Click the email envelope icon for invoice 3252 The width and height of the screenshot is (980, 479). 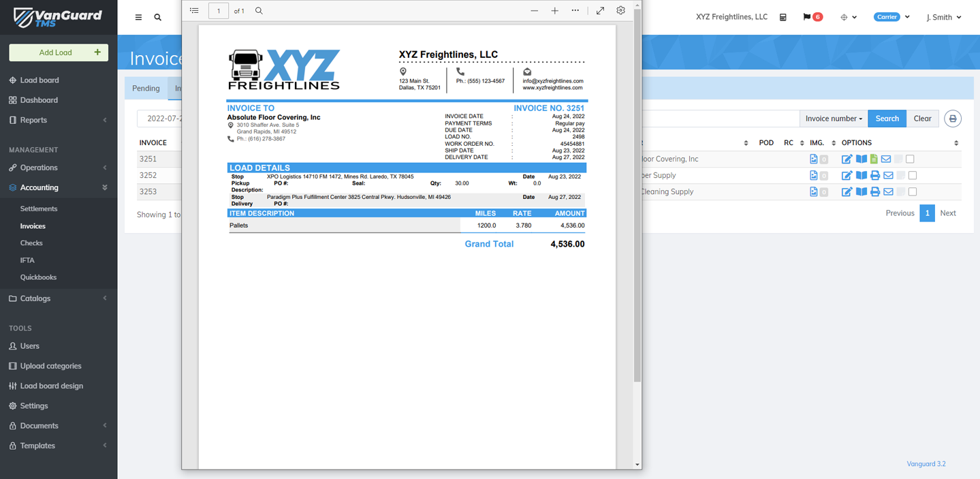point(888,176)
